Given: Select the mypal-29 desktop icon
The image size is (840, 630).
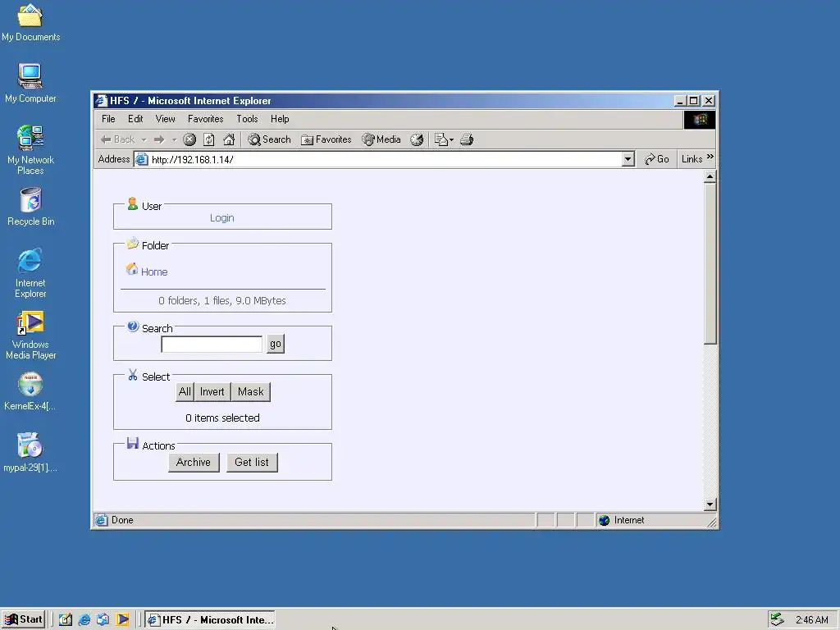Looking at the screenshot, I should [30, 453].
